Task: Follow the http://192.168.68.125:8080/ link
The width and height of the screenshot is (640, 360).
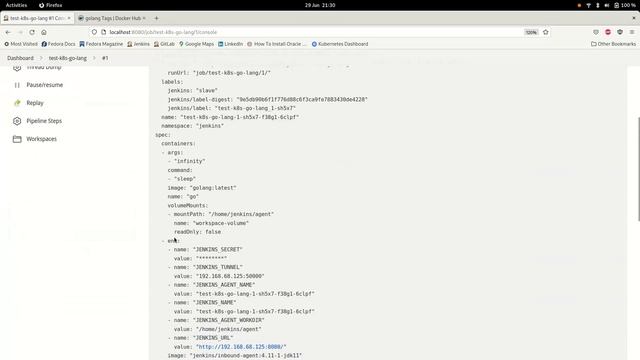Action: tap(241, 347)
